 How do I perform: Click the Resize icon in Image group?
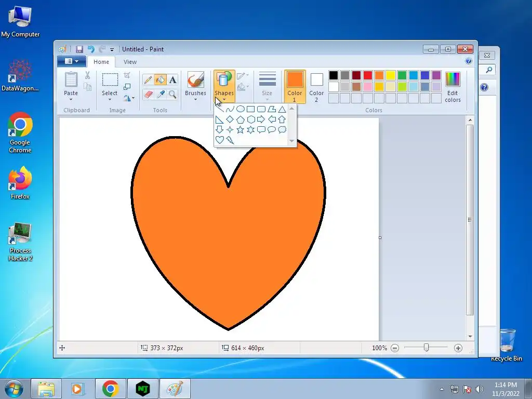(127, 87)
